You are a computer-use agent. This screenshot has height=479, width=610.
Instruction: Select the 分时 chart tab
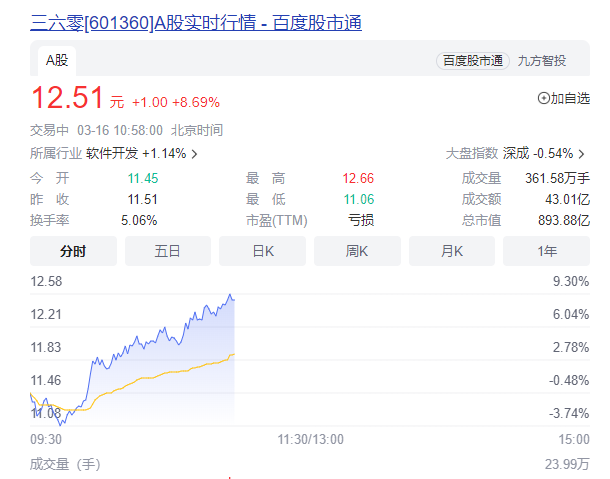pos(73,251)
